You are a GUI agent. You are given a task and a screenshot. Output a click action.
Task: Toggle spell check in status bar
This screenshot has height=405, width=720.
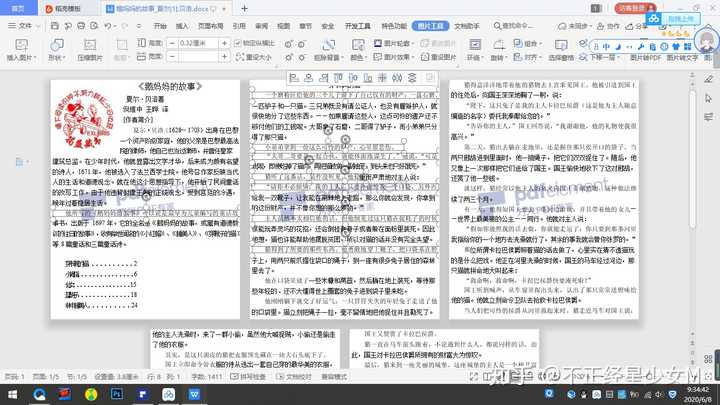pyautogui.click(x=248, y=377)
